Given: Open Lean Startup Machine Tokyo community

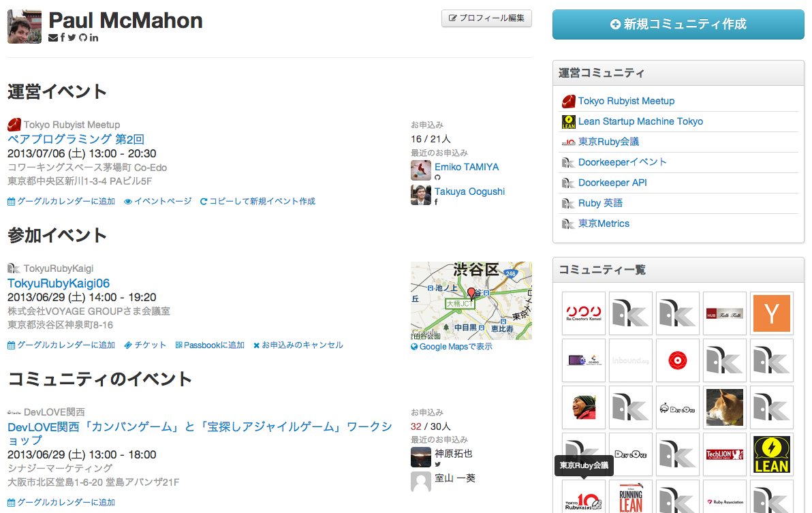Looking at the screenshot, I should pyautogui.click(x=640, y=121).
